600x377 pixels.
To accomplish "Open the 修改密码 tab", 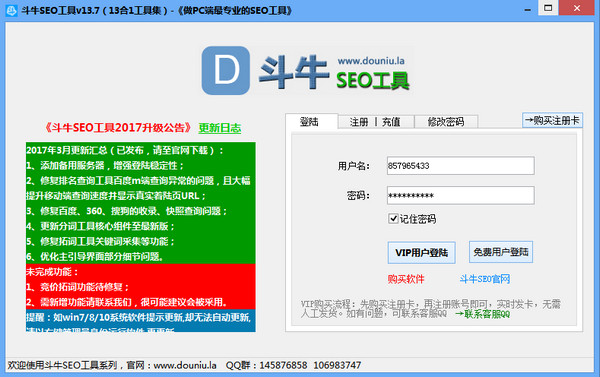I will (x=446, y=122).
